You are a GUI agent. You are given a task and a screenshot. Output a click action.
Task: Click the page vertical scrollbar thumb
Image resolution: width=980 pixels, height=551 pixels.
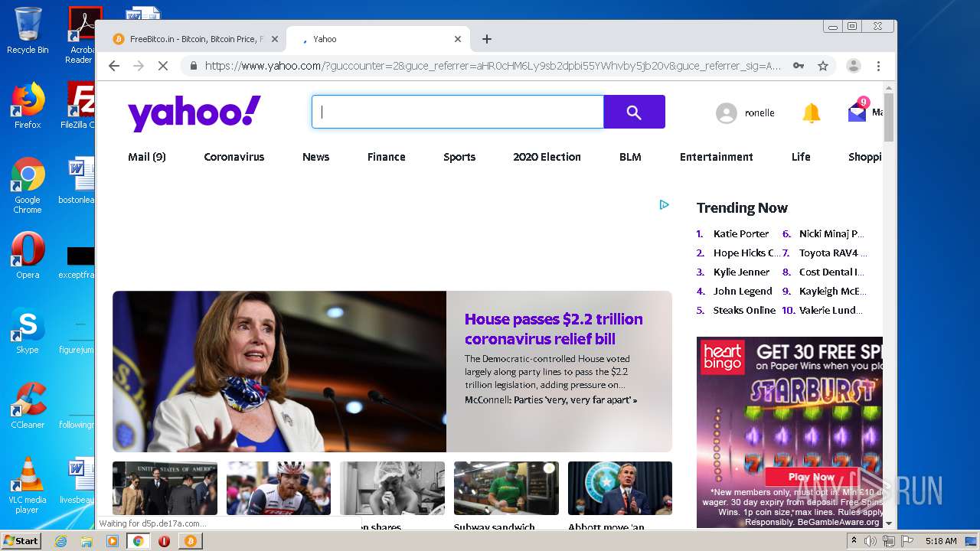(x=889, y=117)
